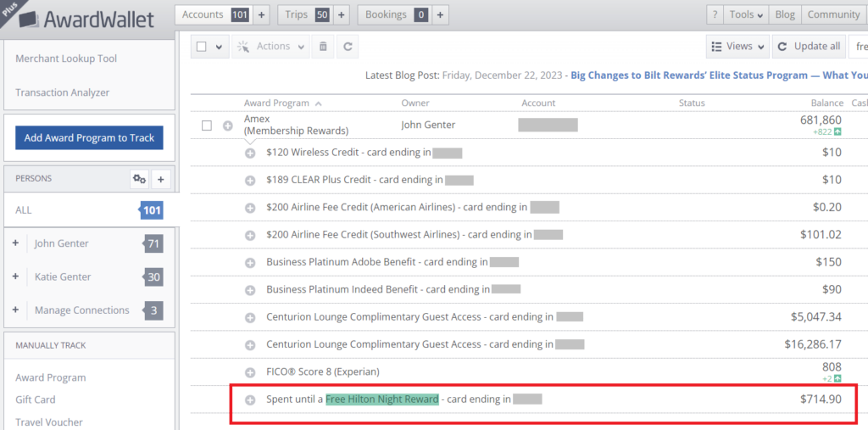This screenshot has width=868, height=430.
Task: Click the Account column header
Action: click(x=538, y=103)
